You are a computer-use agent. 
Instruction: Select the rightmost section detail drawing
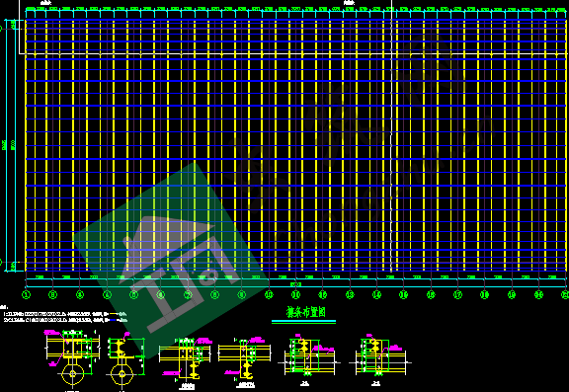click(380, 356)
